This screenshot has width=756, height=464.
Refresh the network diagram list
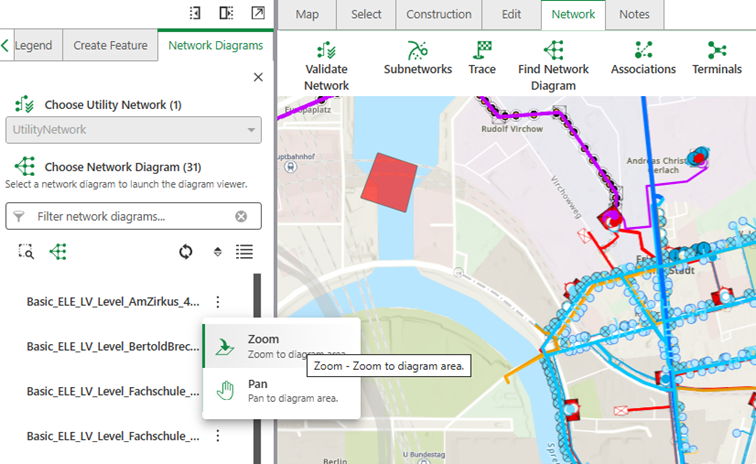(186, 252)
